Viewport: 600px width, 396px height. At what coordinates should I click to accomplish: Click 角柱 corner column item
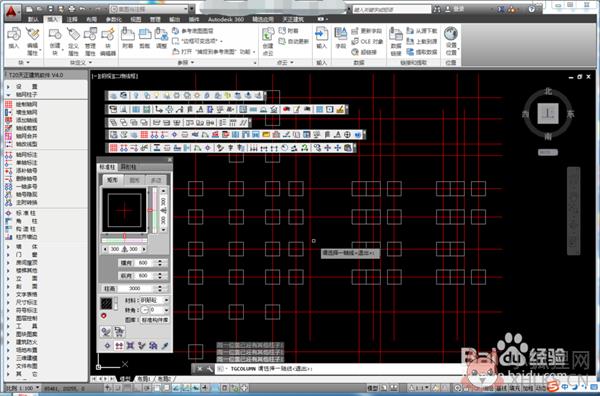click(x=21, y=221)
